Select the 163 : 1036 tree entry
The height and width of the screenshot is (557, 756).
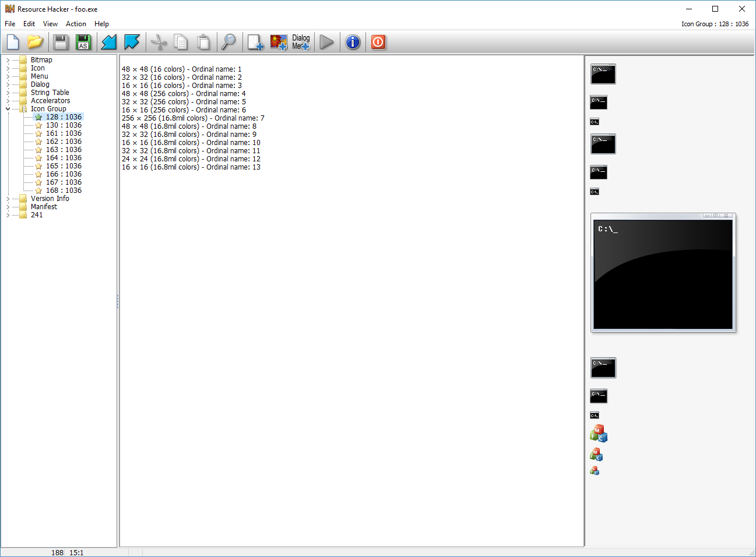64,150
